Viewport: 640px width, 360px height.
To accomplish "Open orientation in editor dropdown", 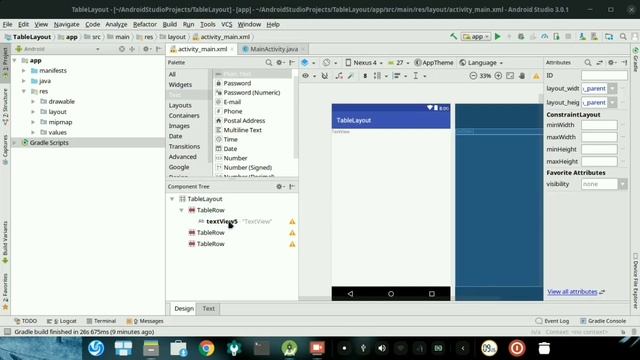I will click(329, 62).
